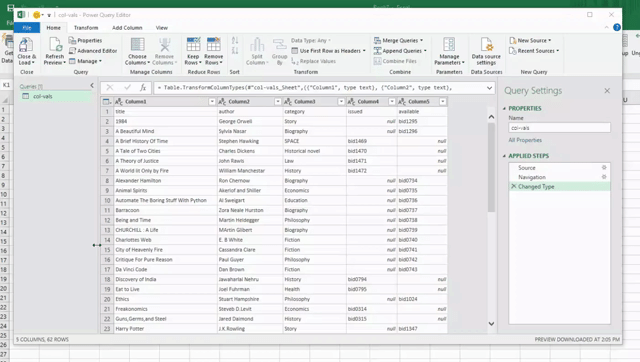Open the Append Queries dropdown

pyautogui.click(x=425, y=51)
